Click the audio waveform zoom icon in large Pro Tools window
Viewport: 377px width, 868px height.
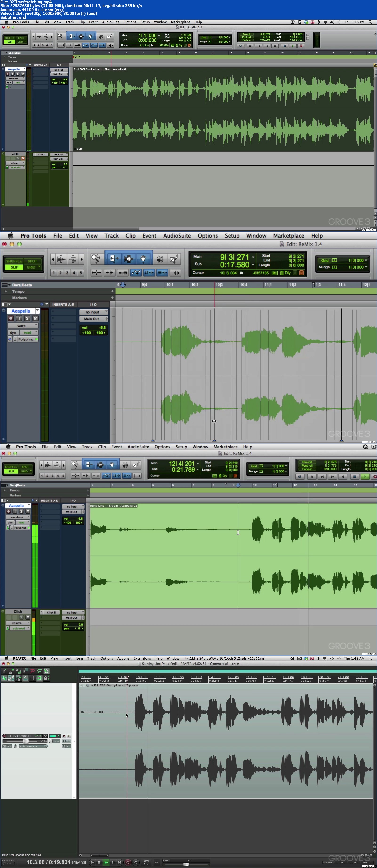(x=61, y=259)
